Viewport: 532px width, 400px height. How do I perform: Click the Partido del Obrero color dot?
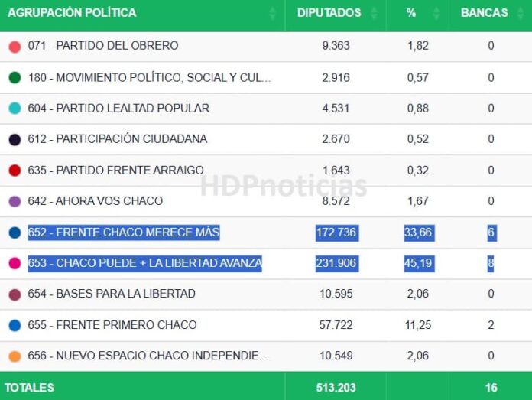[15, 47]
